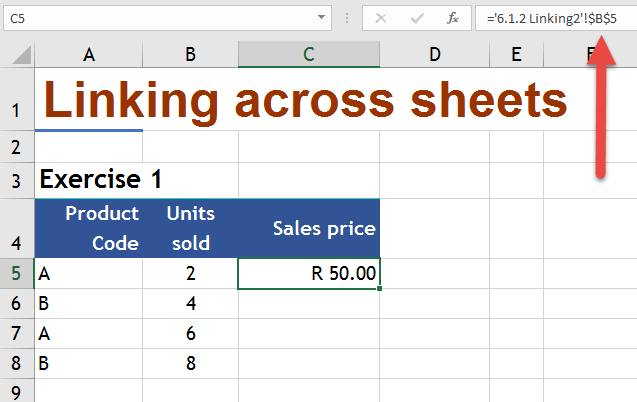Click the Exercise 1 heading cell
The height and width of the screenshot is (402, 637).
pyautogui.click(x=100, y=181)
